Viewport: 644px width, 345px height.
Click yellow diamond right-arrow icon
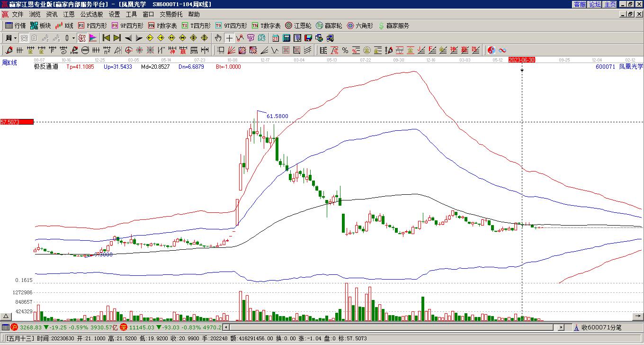pos(161,38)
